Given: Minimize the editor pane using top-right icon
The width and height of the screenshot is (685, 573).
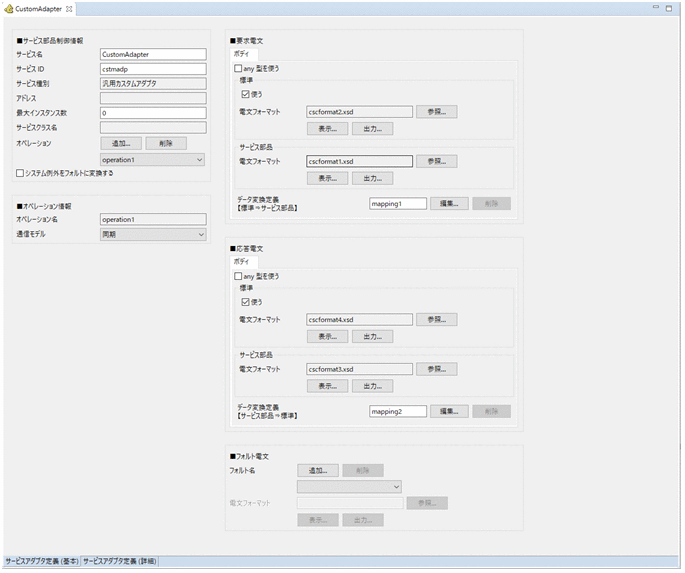Looking at the screenshot, I should pos(656,8).
